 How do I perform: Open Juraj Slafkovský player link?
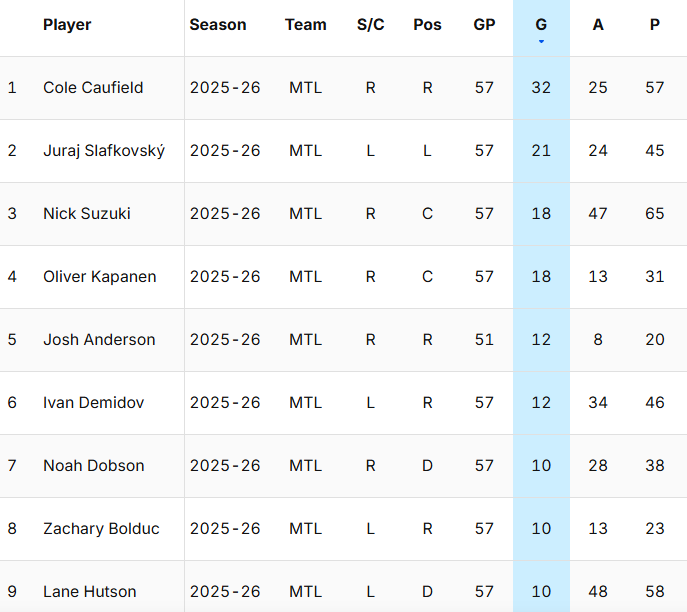(x=104, y=150)
